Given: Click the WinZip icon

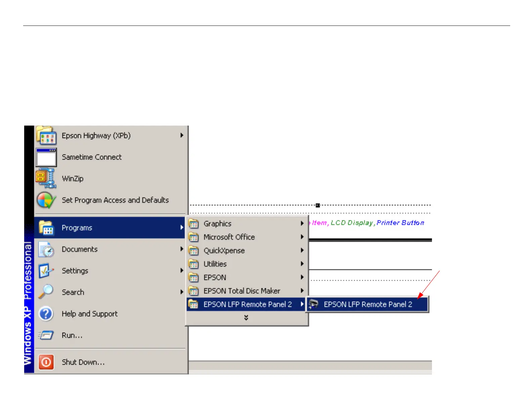Looking at the screenshot, I should (46, 178).
